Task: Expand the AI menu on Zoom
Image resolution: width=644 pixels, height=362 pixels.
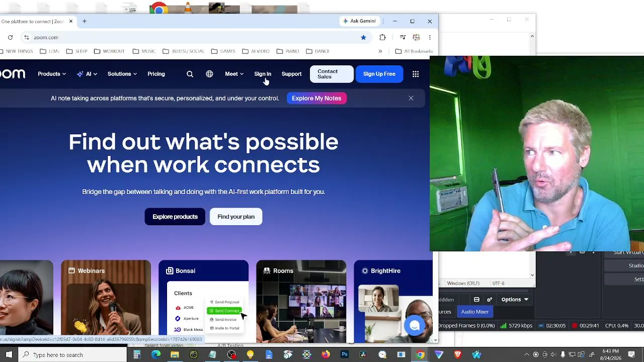Action: click(x=87, y=74)
